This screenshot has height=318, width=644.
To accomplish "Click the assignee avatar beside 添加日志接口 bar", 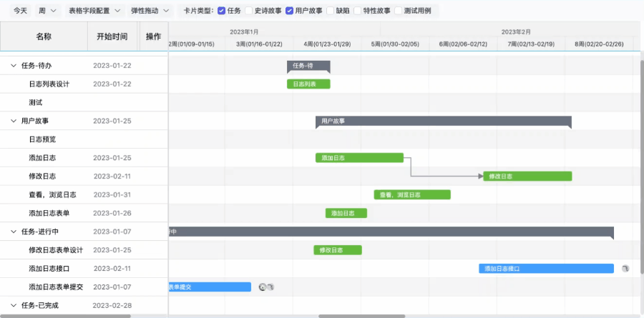I will (625, 269).
